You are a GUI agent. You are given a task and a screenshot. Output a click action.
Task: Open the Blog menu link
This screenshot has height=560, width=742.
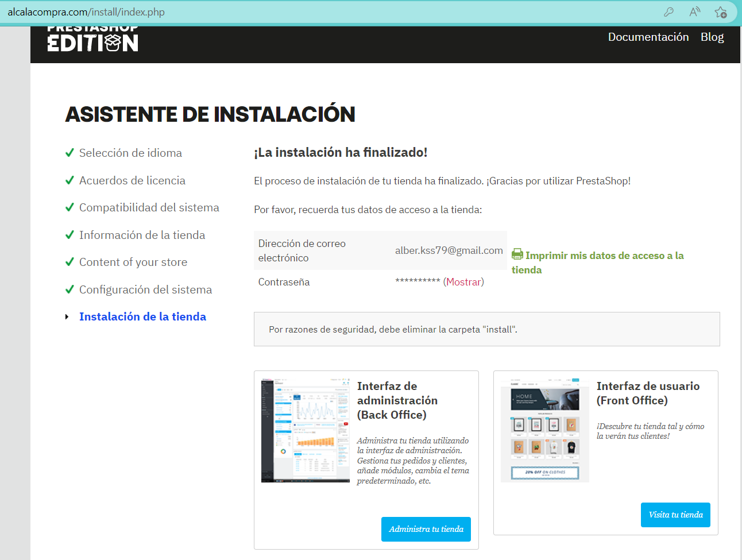pyautogui.click(x=712, y=37)
